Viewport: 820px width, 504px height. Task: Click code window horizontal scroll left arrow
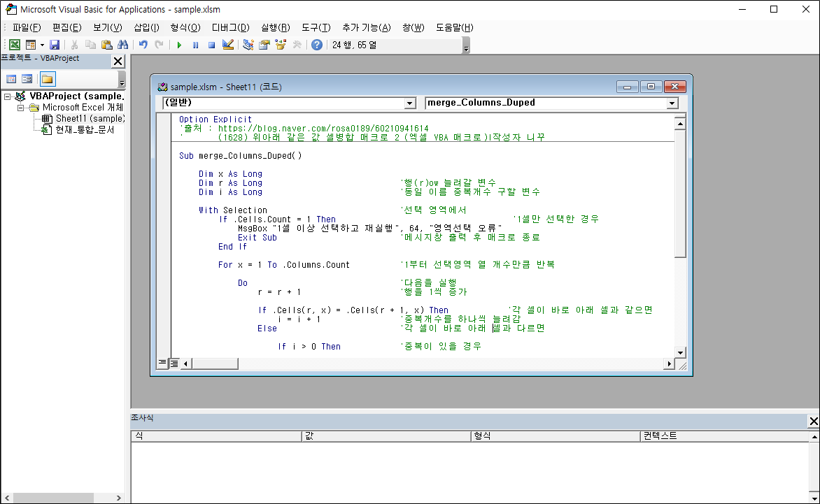(185, 363)
